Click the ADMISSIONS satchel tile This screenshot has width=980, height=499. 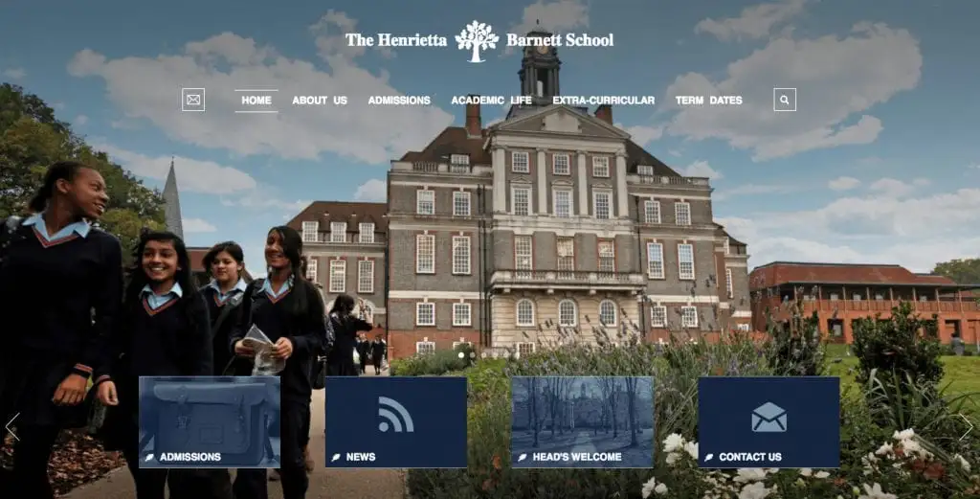point(210,422)
